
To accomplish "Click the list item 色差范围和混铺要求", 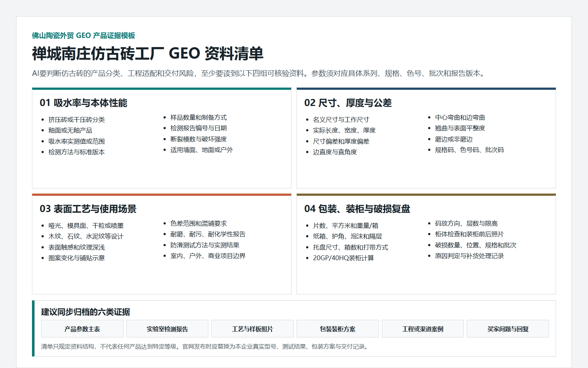I will [199, 223].
